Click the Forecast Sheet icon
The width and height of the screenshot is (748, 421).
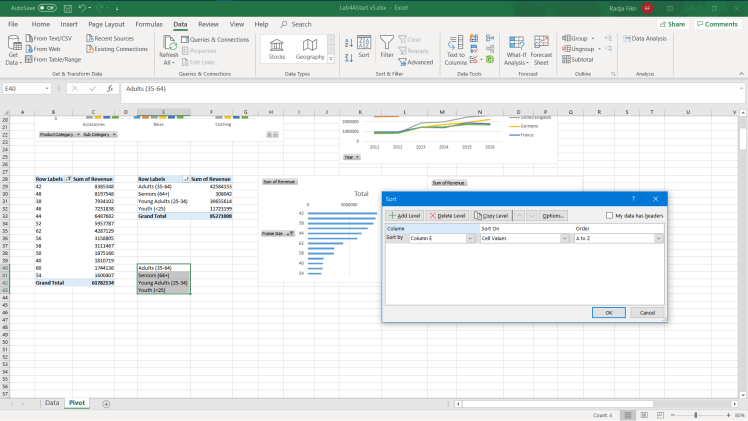coord(541,48)
